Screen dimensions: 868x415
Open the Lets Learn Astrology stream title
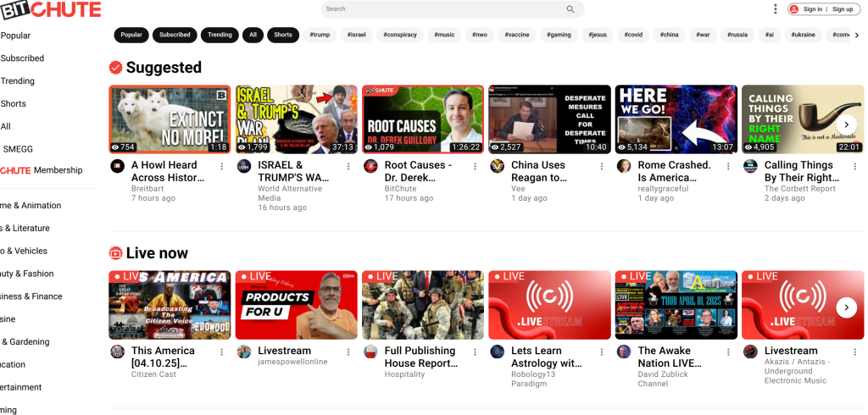(x=547, y=357)
